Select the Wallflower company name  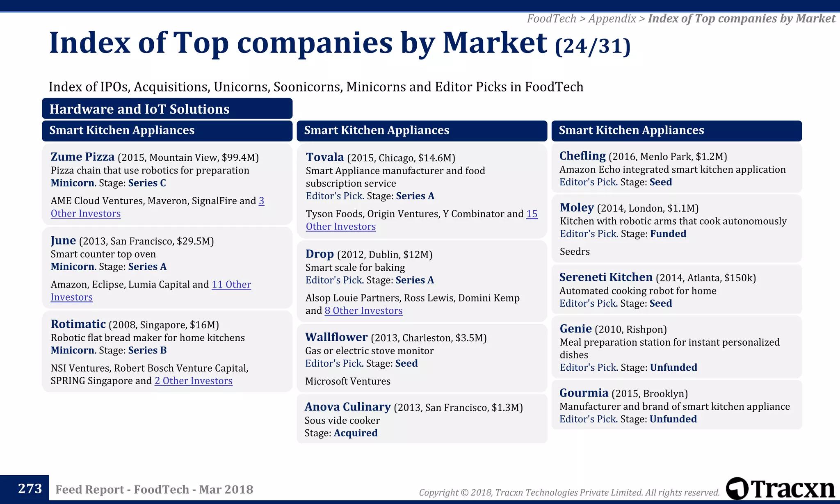point(336,337)
